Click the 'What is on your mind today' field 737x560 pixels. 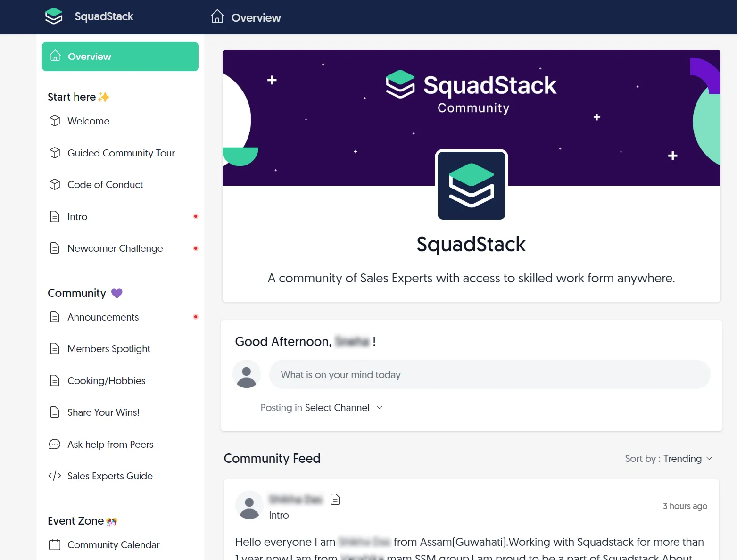pyautogui.click(x=489, y=374)
